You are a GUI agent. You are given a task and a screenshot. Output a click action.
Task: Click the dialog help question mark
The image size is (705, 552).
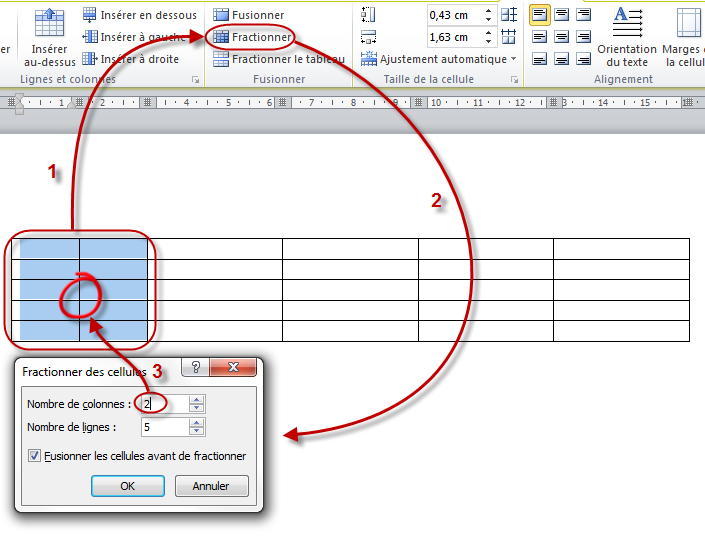196,367
